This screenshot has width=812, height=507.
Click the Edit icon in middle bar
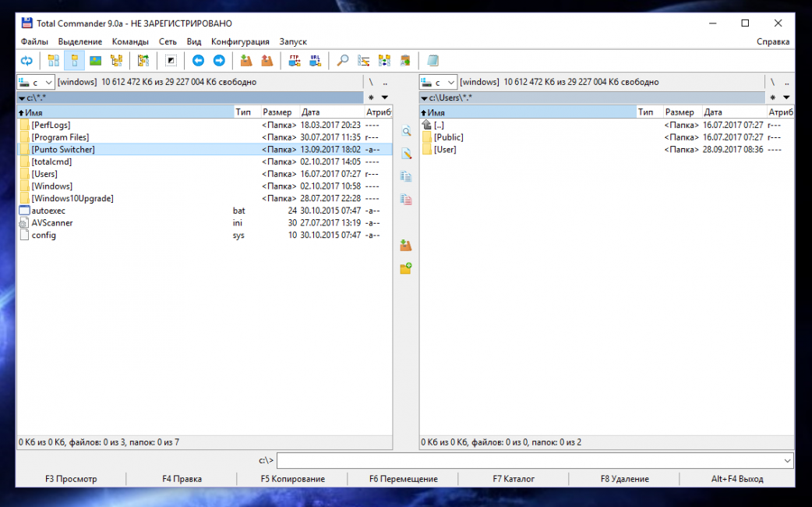pos(406,154)
